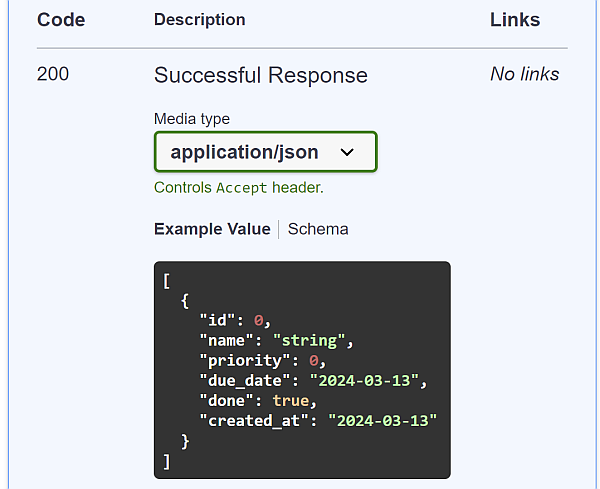
Task: Click the Controls Accept header note
Action: pyautogui.click(x=239, y=188)
